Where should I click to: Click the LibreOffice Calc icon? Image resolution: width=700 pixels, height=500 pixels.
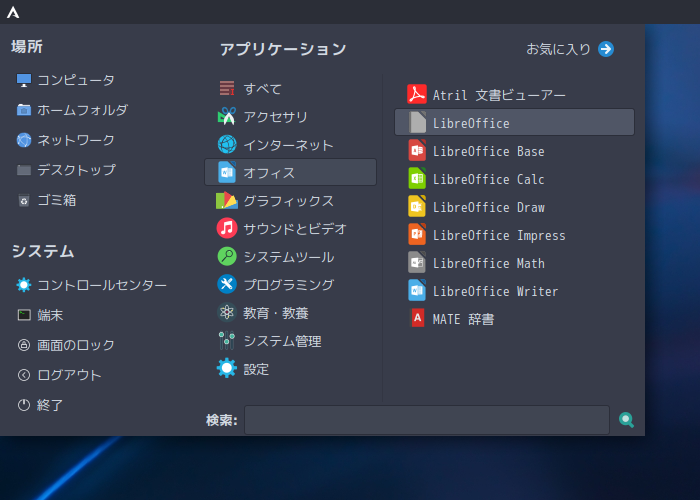coord(417,179)
